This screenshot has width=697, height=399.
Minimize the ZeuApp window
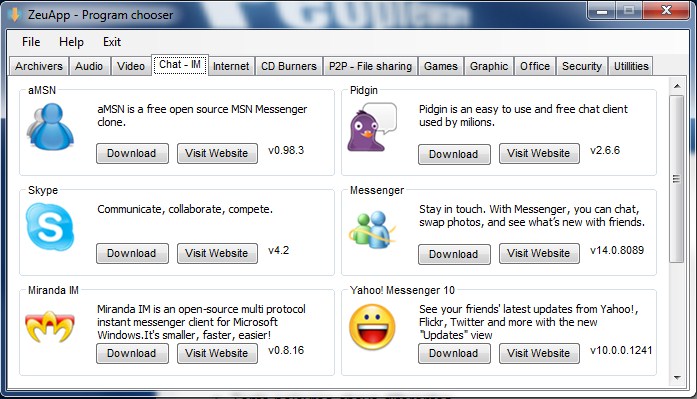pyautogui.click(x=602, y=11)
